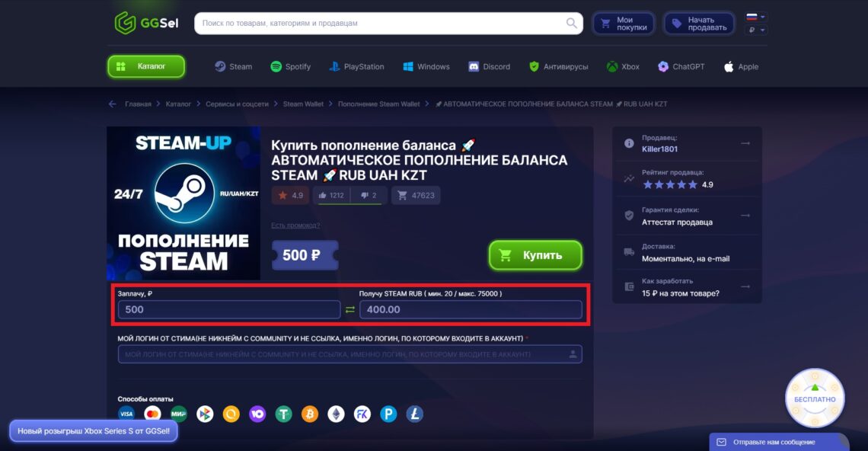
Task: Open the Steam category tab
Action: tap(233, 66)
